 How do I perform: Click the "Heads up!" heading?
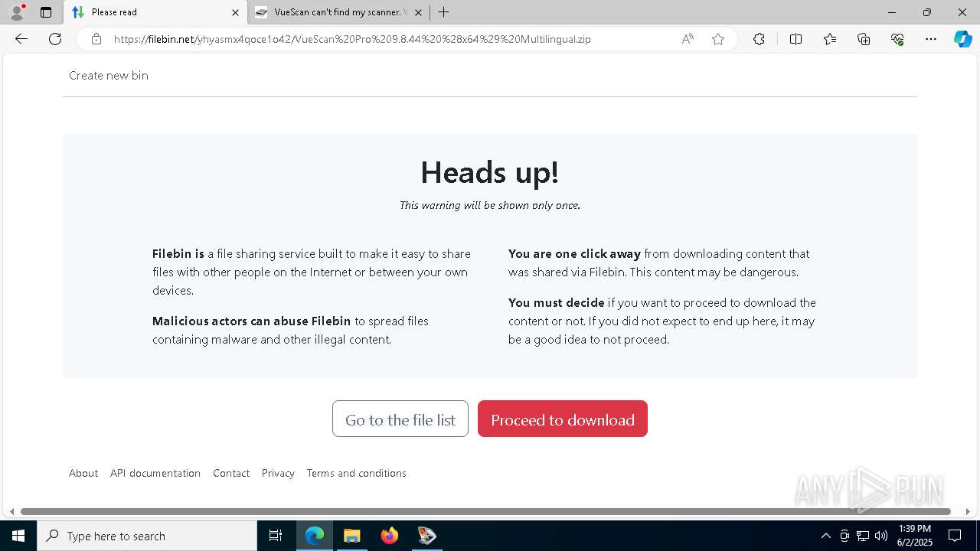point(490,172)
